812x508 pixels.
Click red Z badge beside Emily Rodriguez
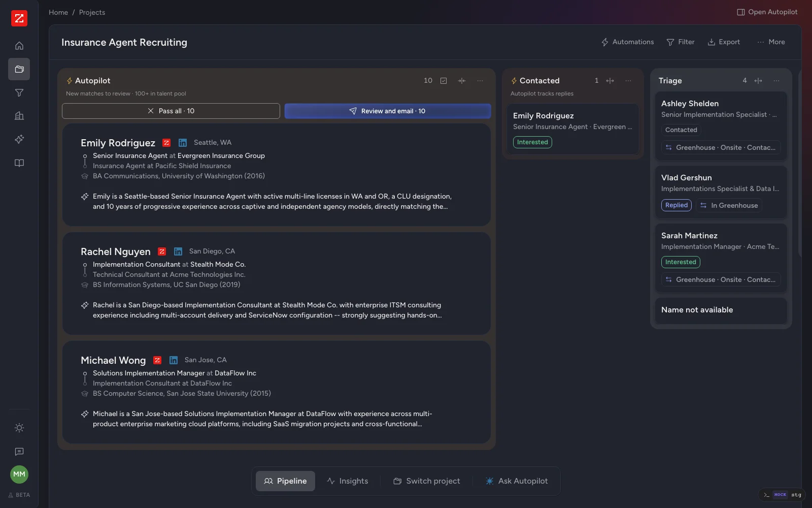(x=166, y=143)
